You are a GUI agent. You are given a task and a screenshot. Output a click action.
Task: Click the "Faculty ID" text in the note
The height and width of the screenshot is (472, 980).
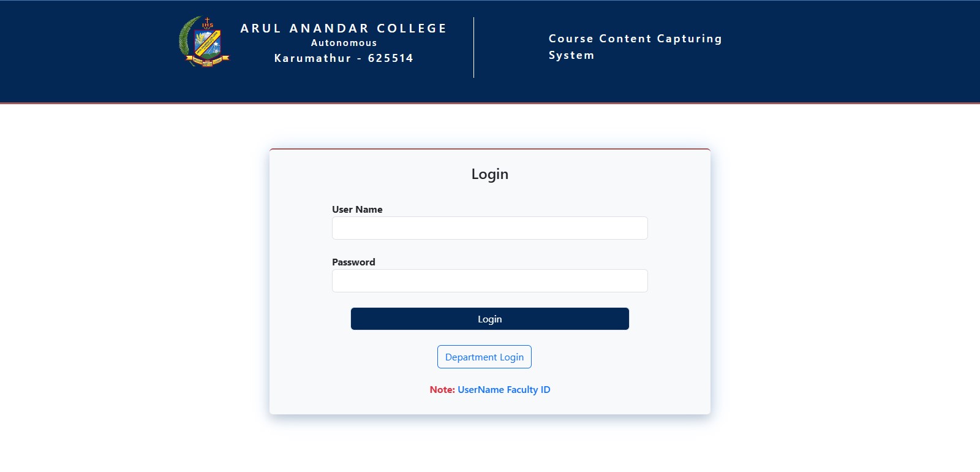(529, 390)
